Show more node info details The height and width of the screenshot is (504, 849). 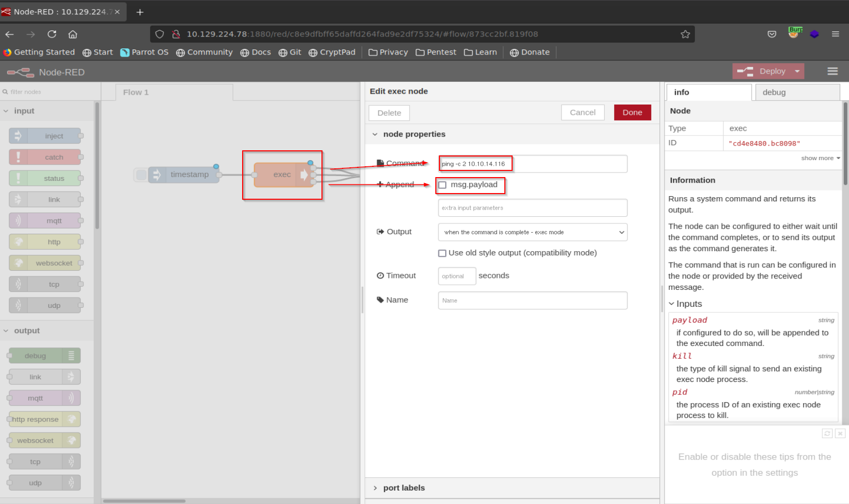(821, 158)
